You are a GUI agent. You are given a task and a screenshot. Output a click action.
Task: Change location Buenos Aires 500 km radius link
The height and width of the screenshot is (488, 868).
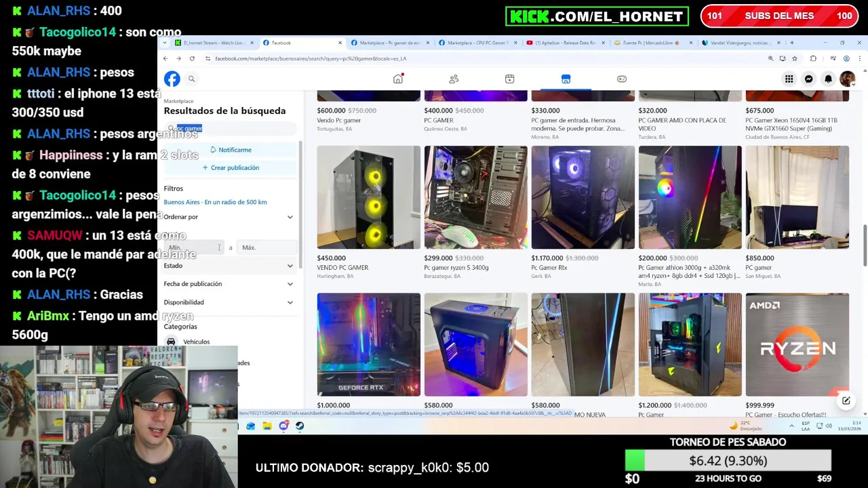(215, 202)
